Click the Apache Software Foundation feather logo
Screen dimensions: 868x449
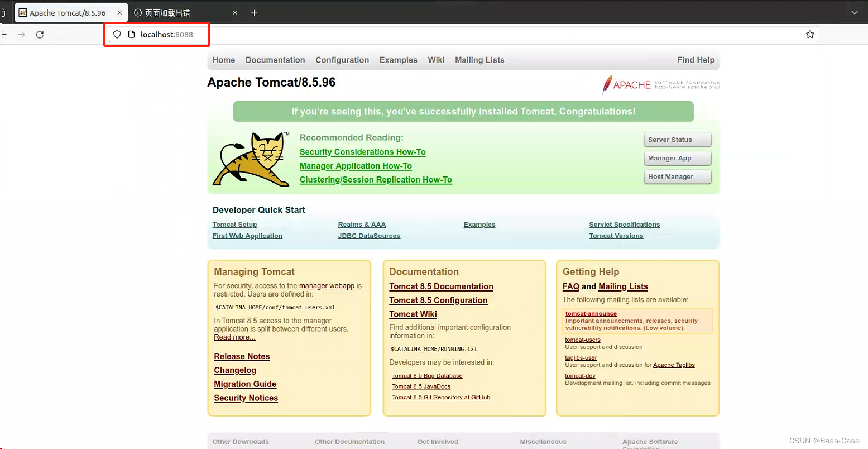pyautogui.click(x=660, y=85)
